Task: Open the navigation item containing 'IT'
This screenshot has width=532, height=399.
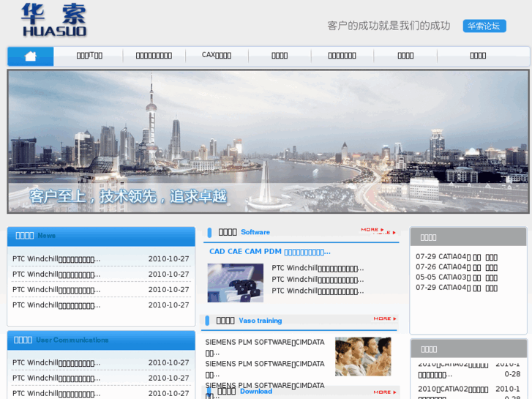Action: (89, 56)
